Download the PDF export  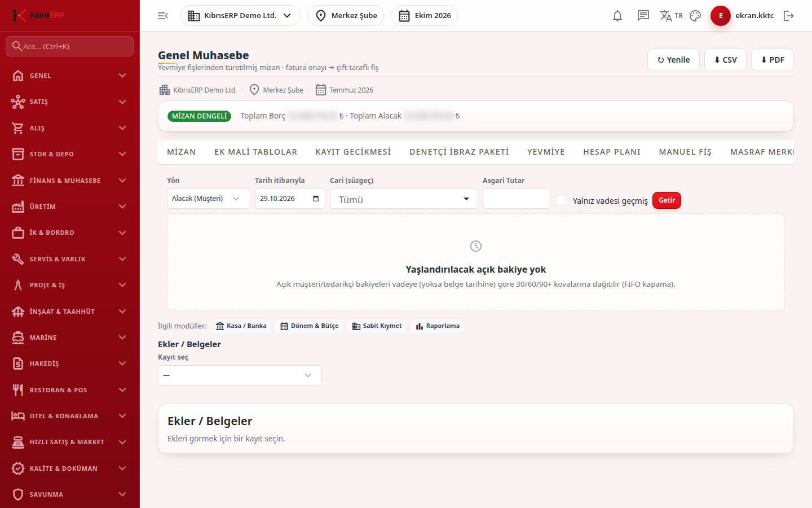[773, 60]
